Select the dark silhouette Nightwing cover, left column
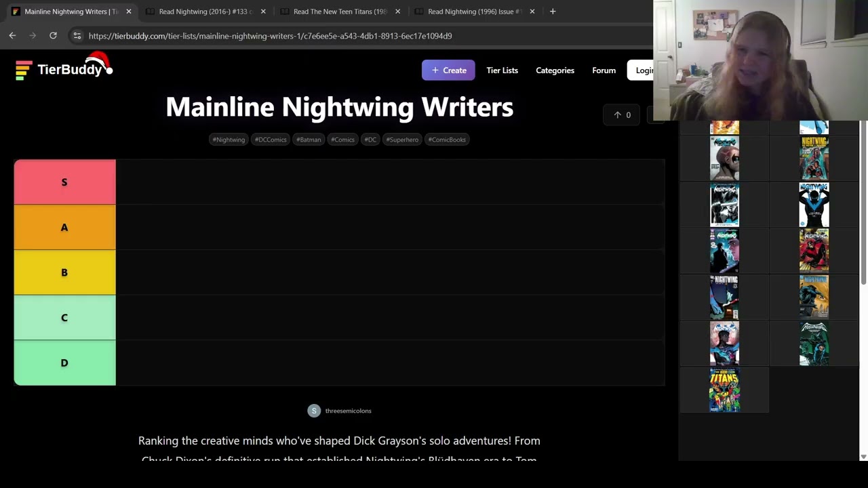 point(724,251)
